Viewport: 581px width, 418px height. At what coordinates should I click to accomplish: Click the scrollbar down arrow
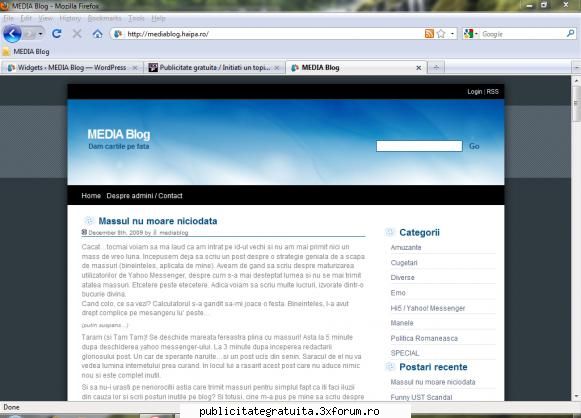576,397
